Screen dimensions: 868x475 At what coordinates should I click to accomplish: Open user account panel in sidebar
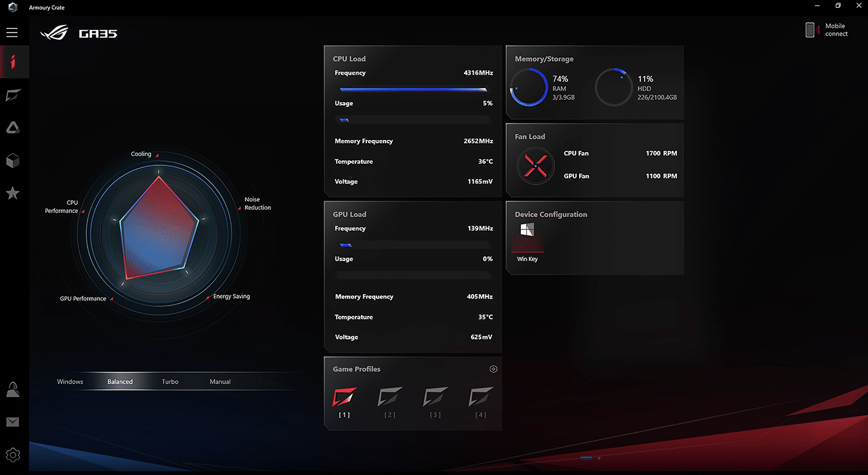12,389
